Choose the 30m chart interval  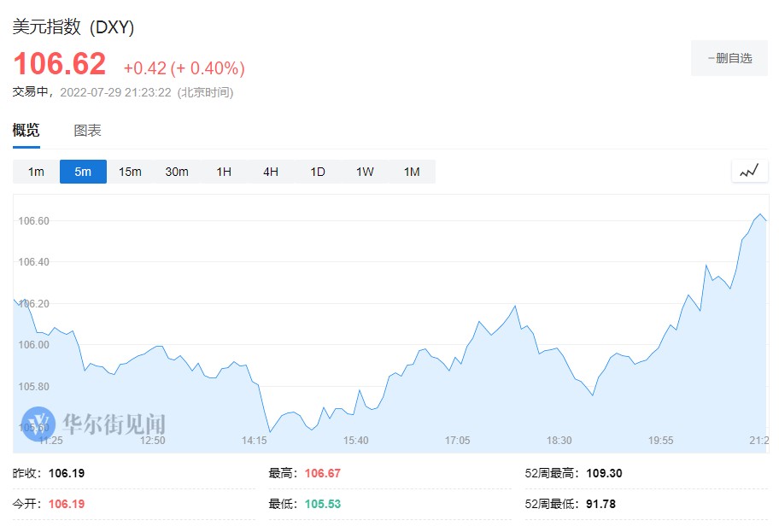click(x=177, y=172)
